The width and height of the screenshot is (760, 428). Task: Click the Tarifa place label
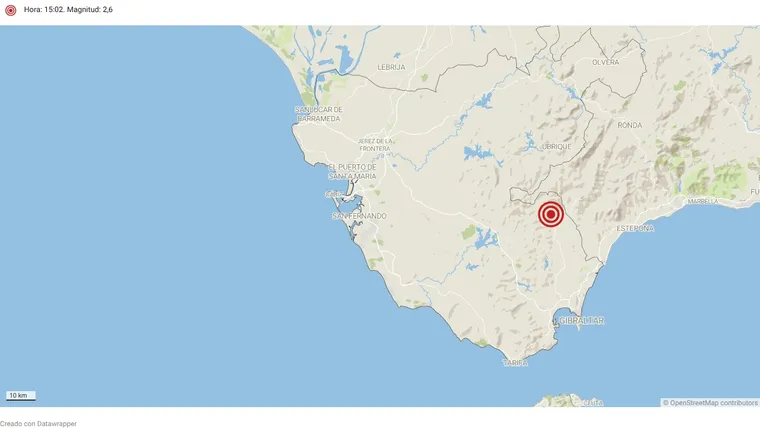point(515,363)
